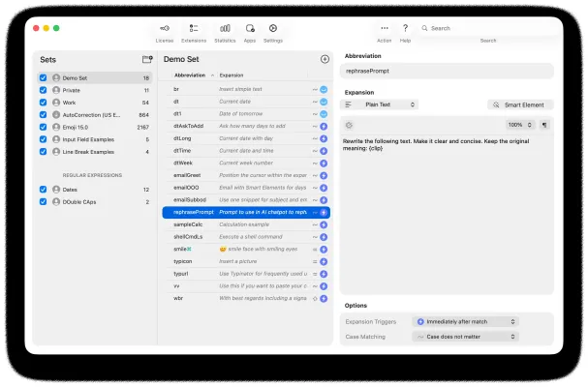
Task: Click the trigger icon for emailOOO row
Action: [x=324, y=188]
